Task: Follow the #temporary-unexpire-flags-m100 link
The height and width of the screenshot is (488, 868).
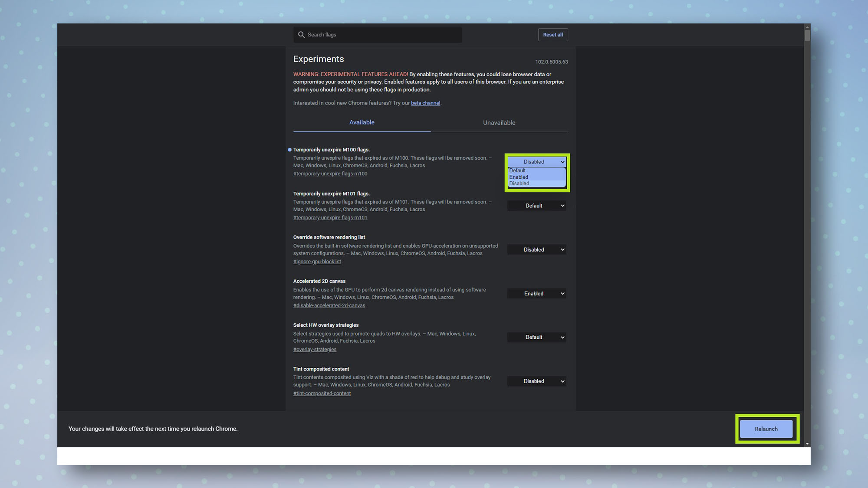Action: coord(330,174)
